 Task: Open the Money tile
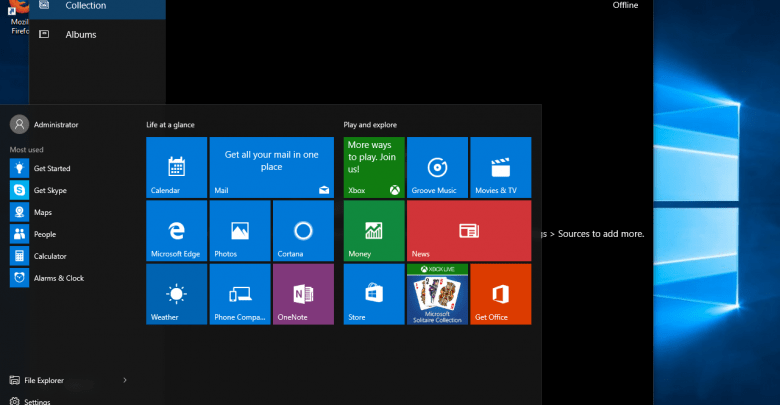pyautogui.click(x=374, y=231)
